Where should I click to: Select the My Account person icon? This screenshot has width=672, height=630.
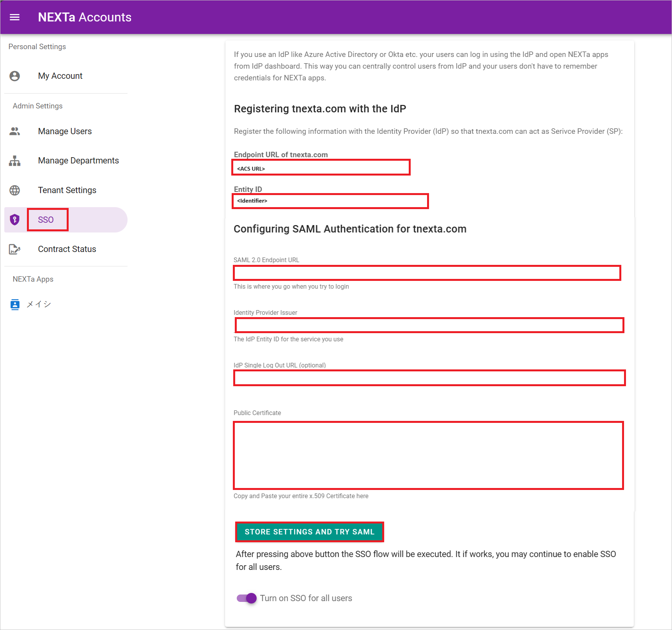click(x=14, y=76)
